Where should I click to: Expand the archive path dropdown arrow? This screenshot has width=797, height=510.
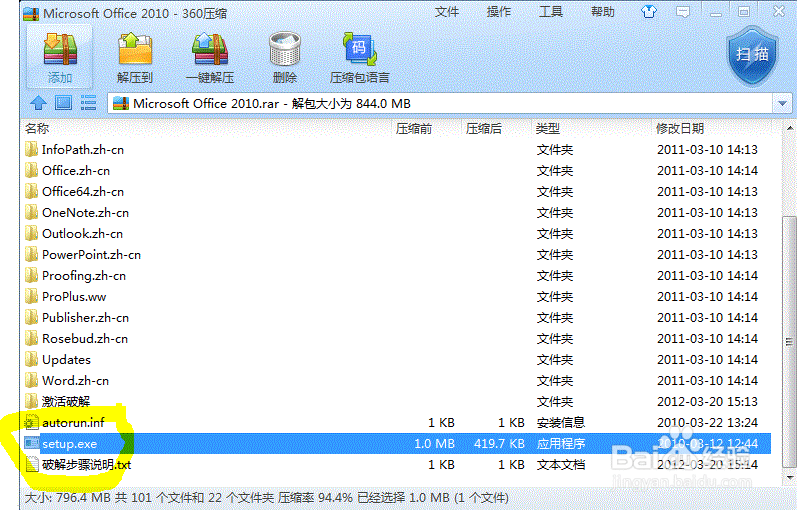pos(782,104)
